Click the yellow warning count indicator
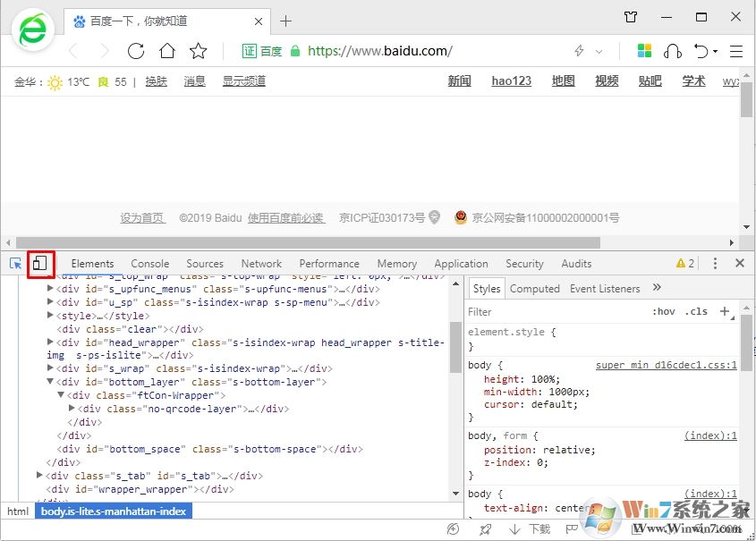756x541 pixels. 685,264
